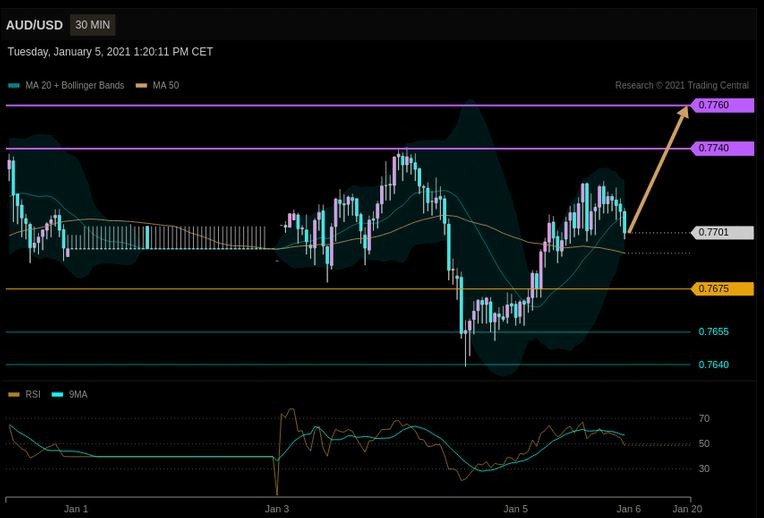The height and width of the screenshot is (518, 764).
Task: Click the Jan 20 date axis label
Action: (687, 509)
